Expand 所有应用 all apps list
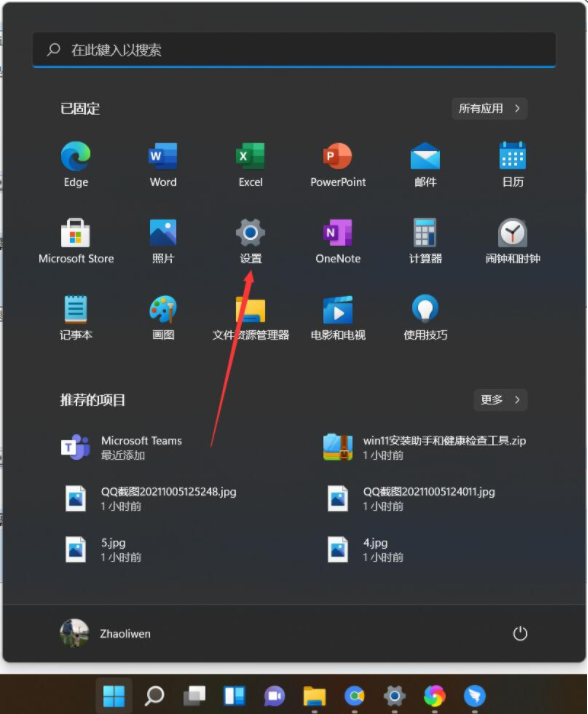 (490, 108)
